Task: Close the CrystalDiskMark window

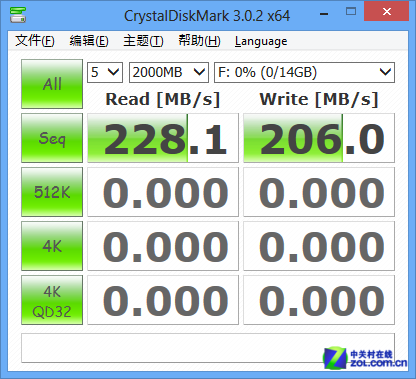Action: click(387, 12)
